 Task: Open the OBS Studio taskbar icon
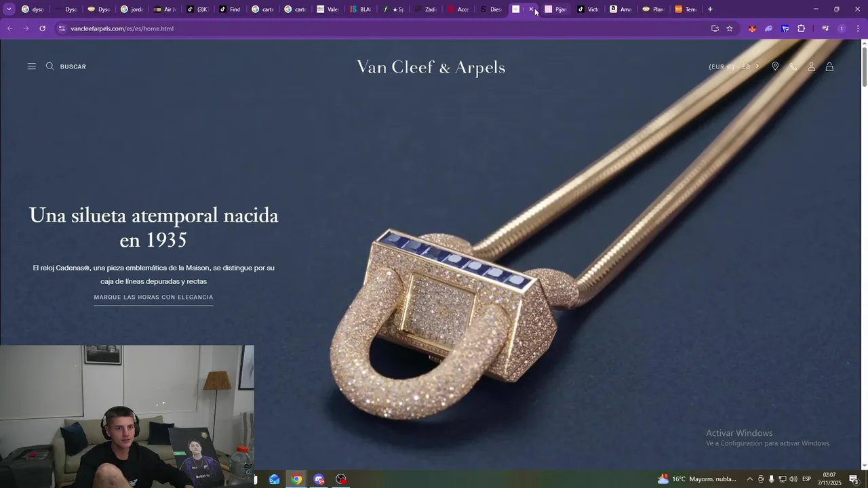pos(341,479)
